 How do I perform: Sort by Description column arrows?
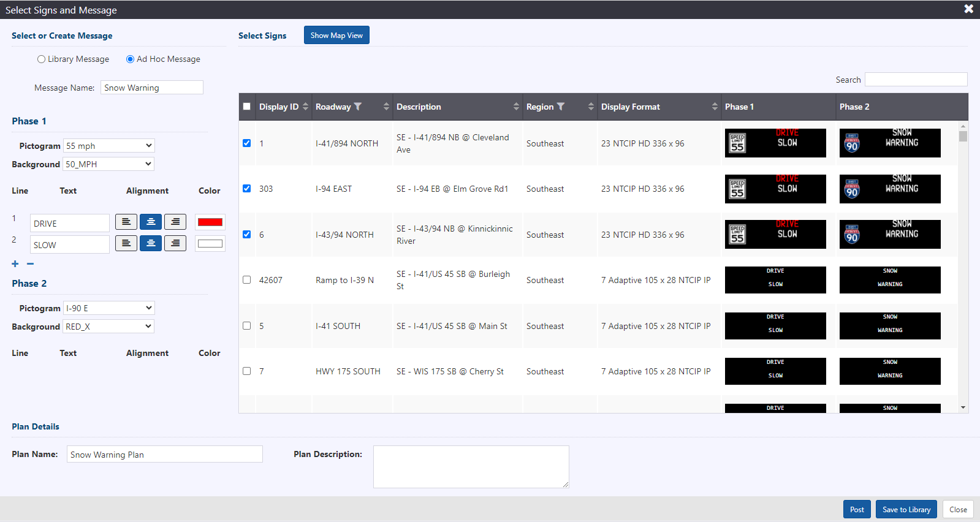point(516,107)
